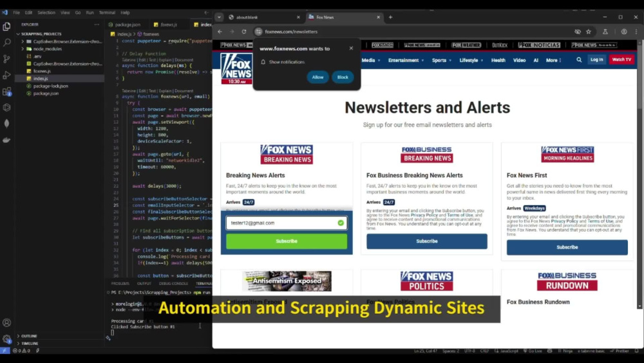Click the Fox News search magnifier
This screenshot has height=363, width=644.
[x=579, y=60]
